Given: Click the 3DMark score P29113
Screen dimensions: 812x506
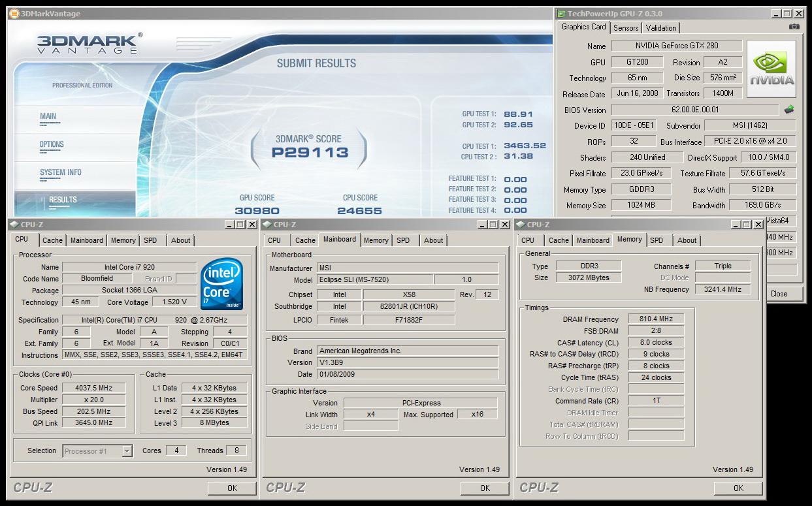Looking at the screenshot, I should 310,153.
